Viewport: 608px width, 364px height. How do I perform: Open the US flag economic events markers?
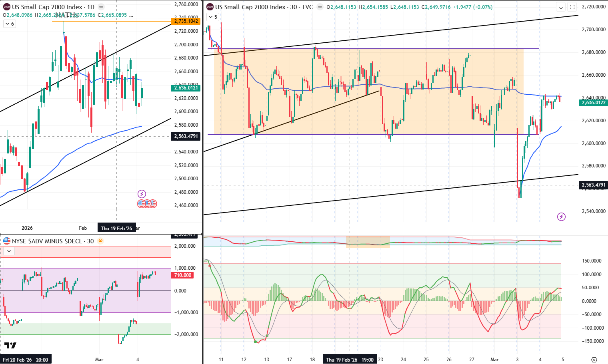(x=147, y=204)
